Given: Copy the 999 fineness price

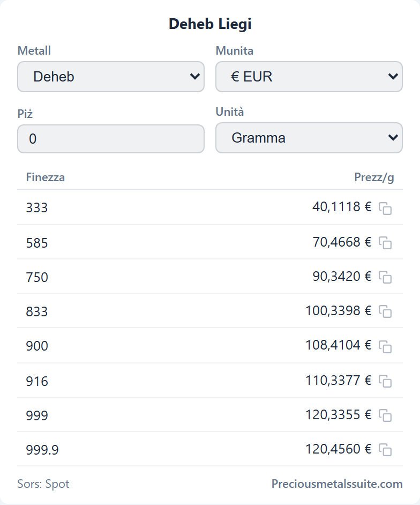Looking at the screenshot, I should [385, 415].
